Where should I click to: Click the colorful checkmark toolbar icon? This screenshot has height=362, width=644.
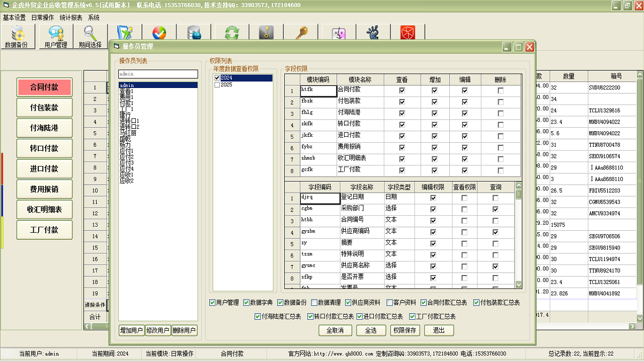[x=159, y=33]
